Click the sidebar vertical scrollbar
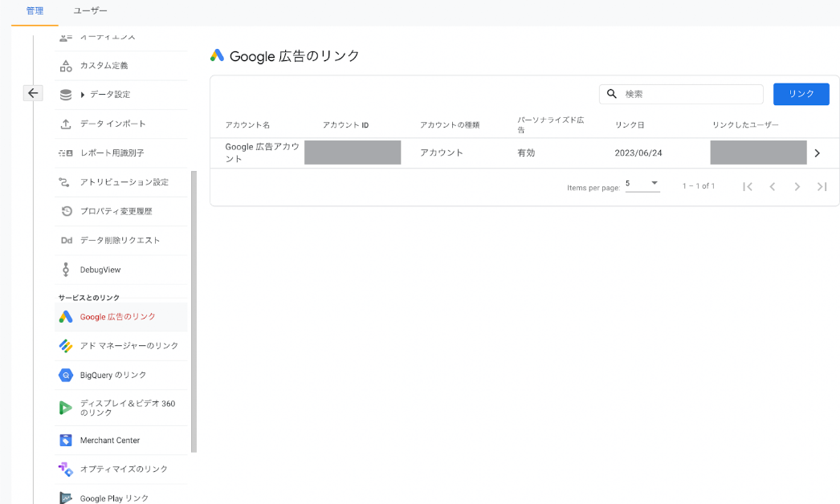 (x=194, y=311)
